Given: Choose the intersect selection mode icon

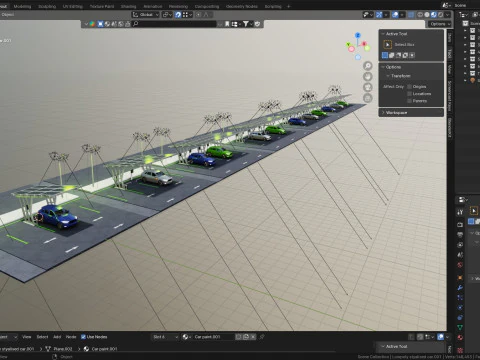Looking at the screenshot, I should point(412,55).
